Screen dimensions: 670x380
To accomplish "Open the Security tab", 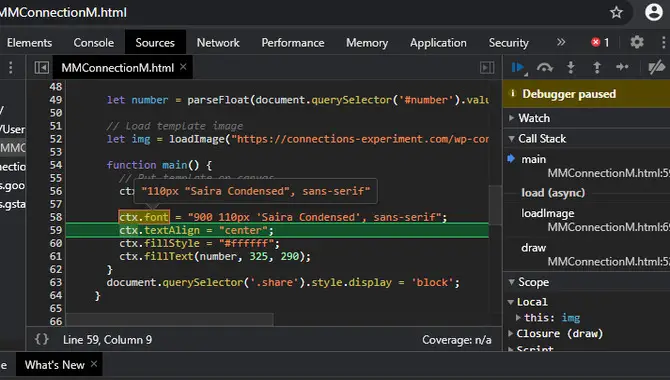I will (508, 43).
